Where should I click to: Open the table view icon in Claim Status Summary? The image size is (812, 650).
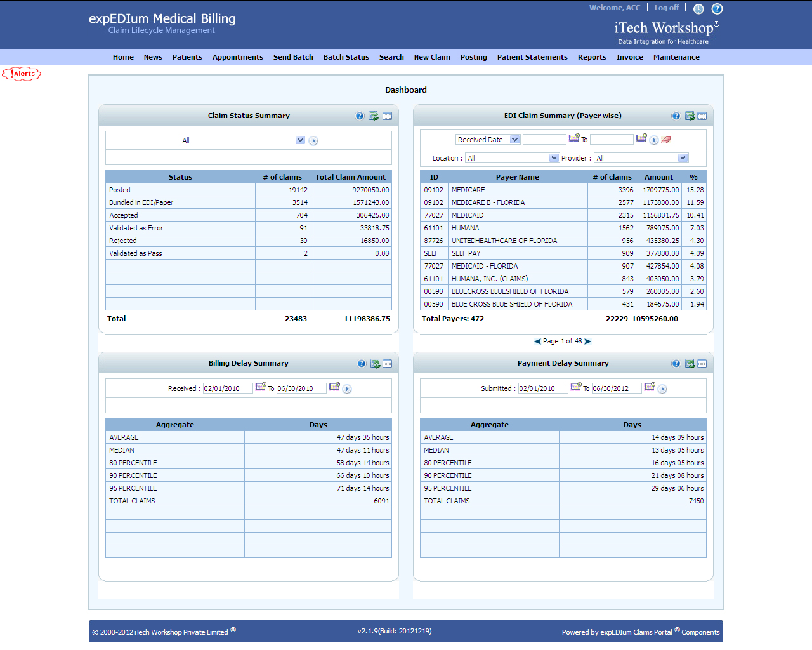tap(388, 116)
